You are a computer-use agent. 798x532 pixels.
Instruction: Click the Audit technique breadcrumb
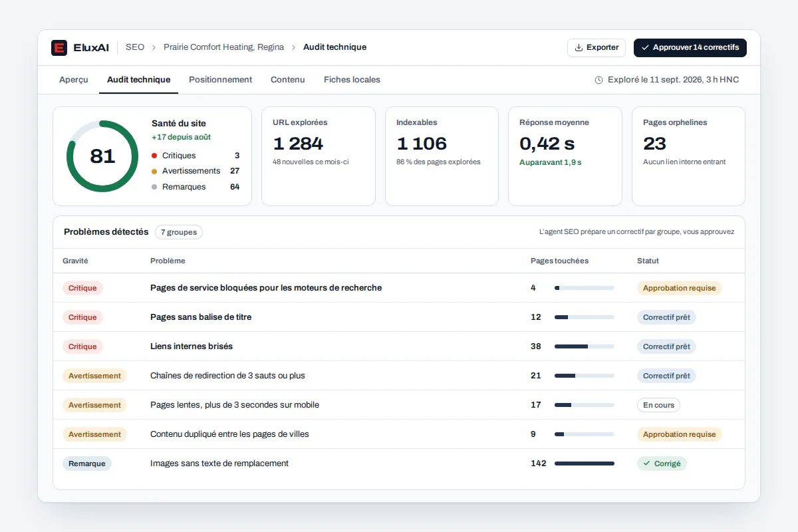(334, 47)
